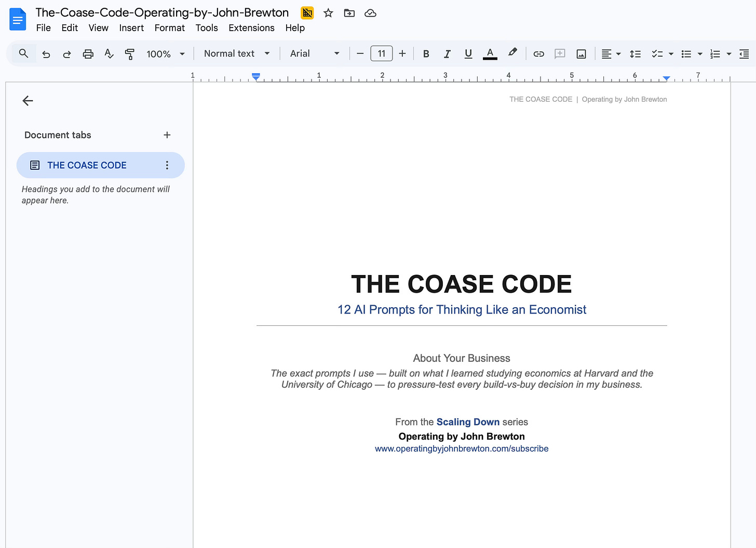Toggle italic formatting
The height and width of the screenshot is (548, 756).
click(447, 53)
